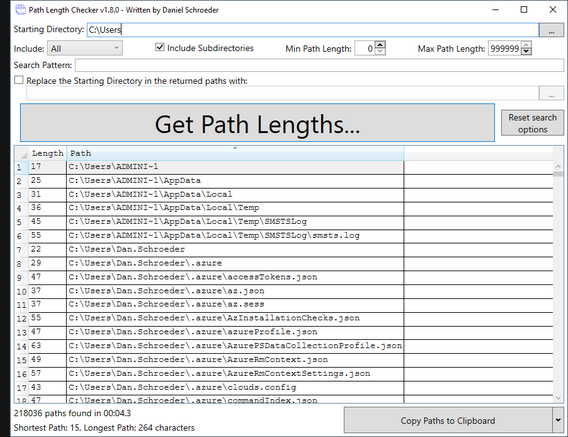Image resolution: width=568 pixels, height=437 pixels.
Task: Increase Max Path Length with up arrow
Action: (526, 45)
